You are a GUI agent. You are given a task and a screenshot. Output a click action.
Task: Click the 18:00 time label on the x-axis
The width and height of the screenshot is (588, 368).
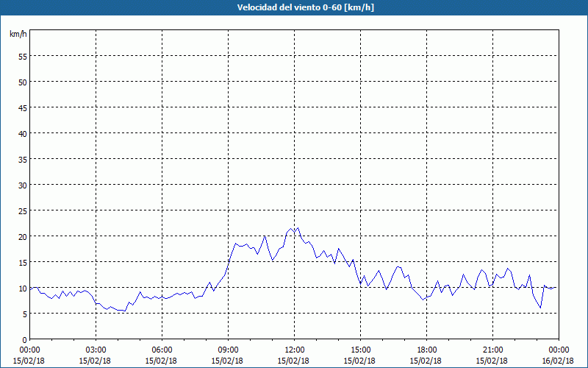[x=426, y=350]
